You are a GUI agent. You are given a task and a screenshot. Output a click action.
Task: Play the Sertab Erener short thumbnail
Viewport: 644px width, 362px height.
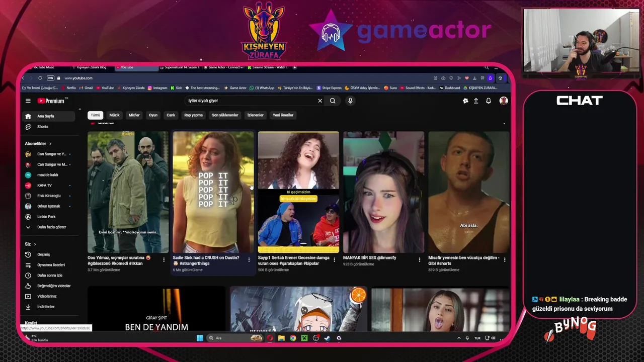pyautogui.click(x=298, y=192)
